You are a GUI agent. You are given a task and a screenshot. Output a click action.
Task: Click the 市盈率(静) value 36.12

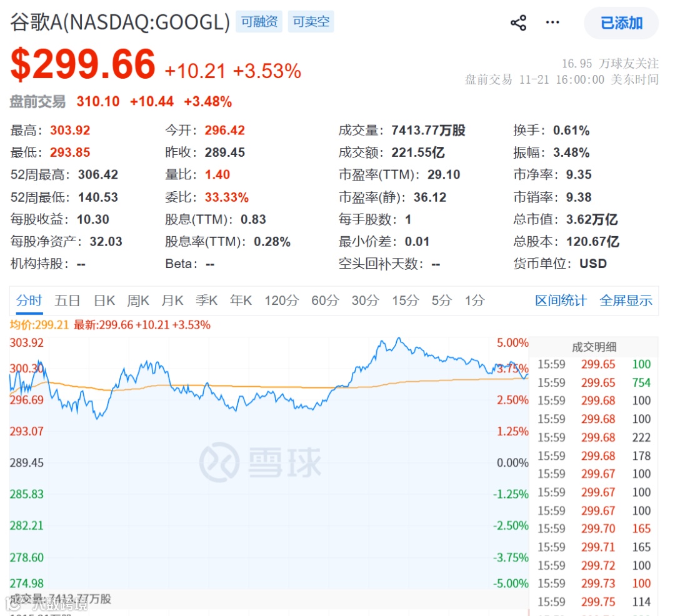pyautogui.click(x=430, y=197)
